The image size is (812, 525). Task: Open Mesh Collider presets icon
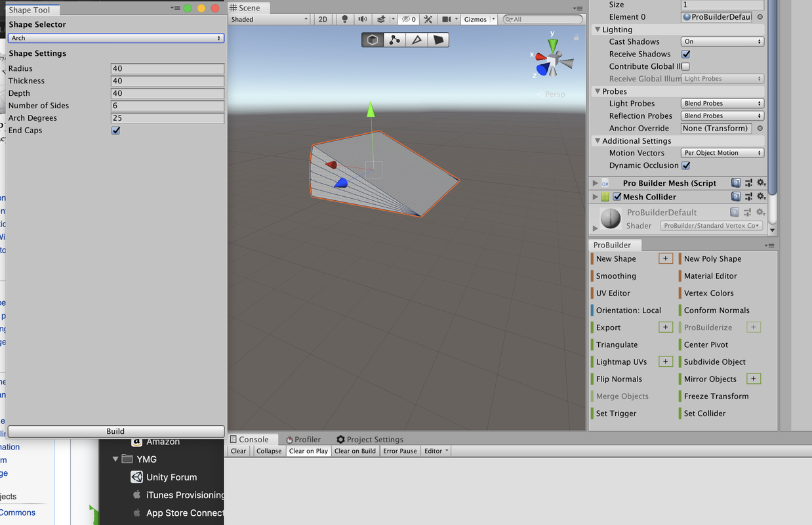click(748, 196)
